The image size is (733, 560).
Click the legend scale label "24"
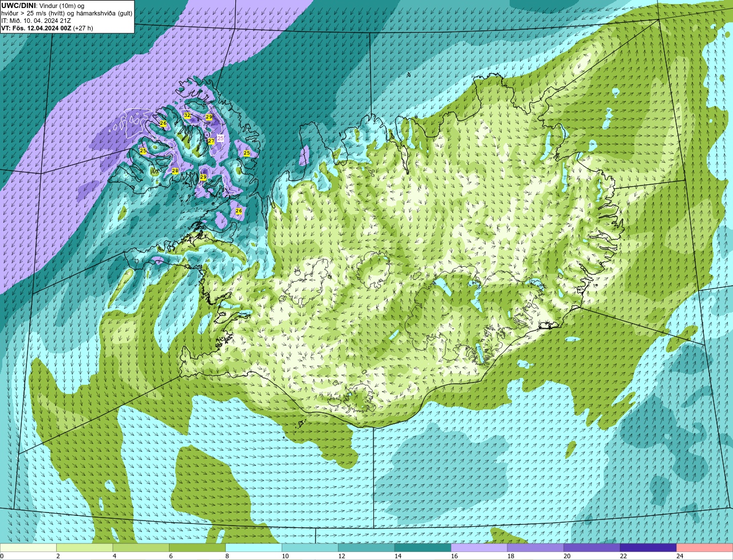680,556
